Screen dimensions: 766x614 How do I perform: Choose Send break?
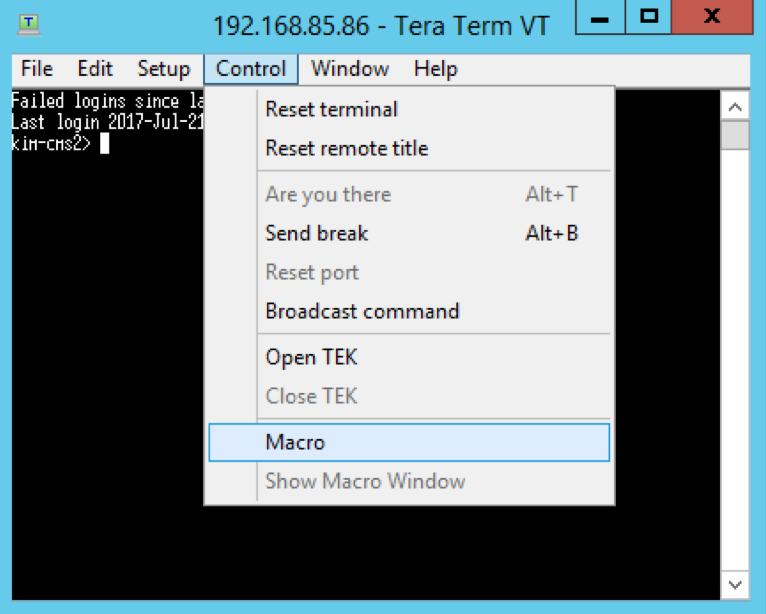click(409, 233)
